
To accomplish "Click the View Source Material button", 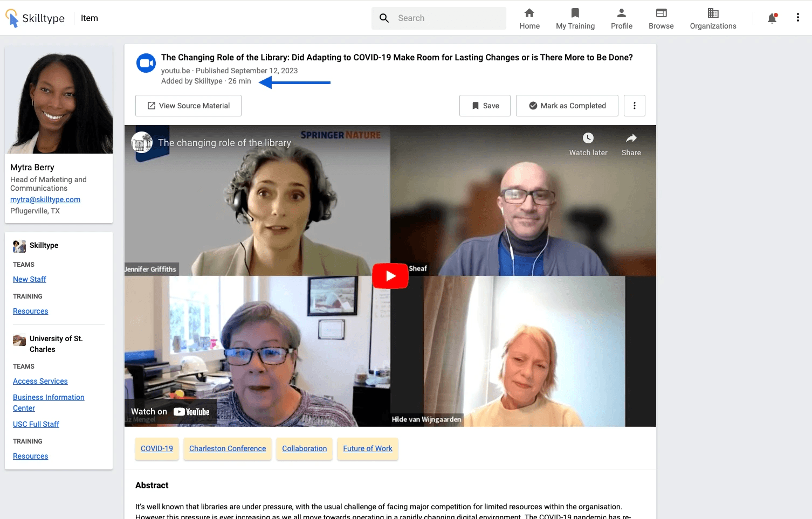I will click(188, 106).
